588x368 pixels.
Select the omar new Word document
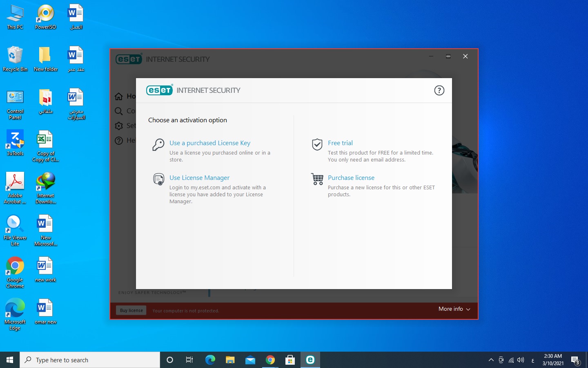[x=46, y=312]
